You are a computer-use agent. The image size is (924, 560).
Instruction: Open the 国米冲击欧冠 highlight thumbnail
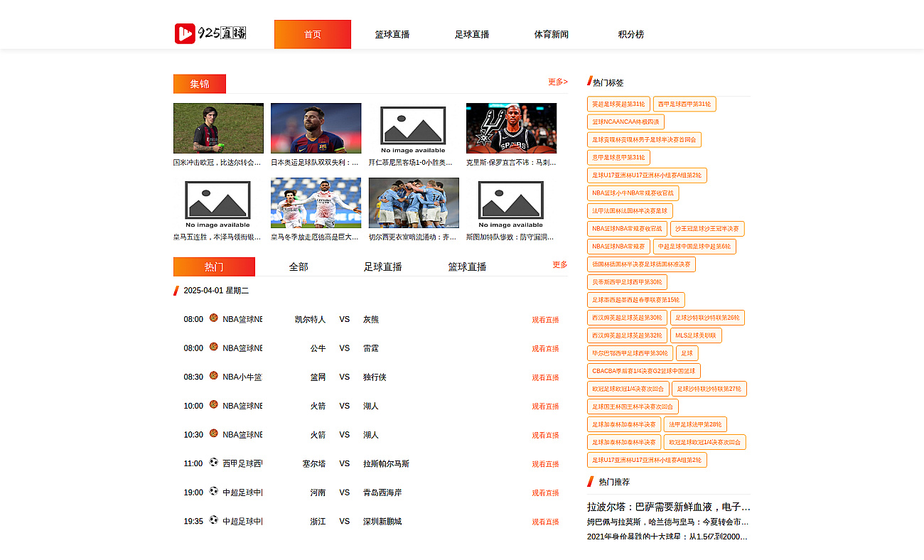[218, 128]
